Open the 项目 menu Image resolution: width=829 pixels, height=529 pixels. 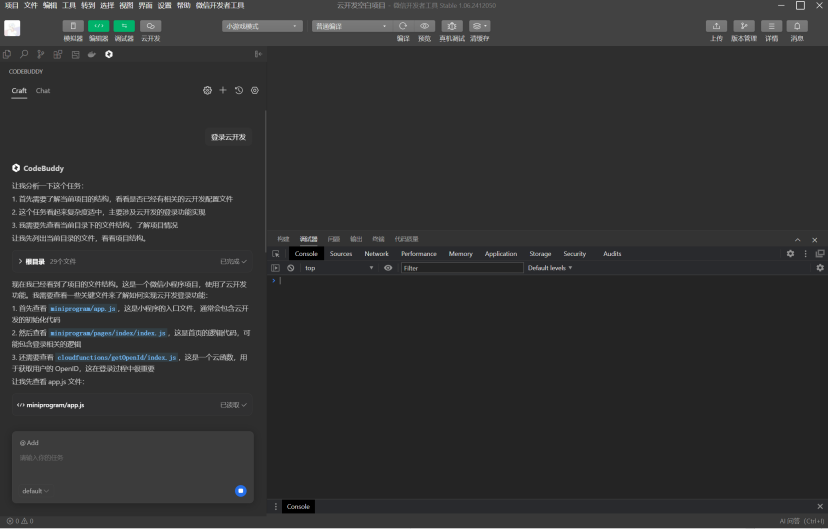pos(11,5)
